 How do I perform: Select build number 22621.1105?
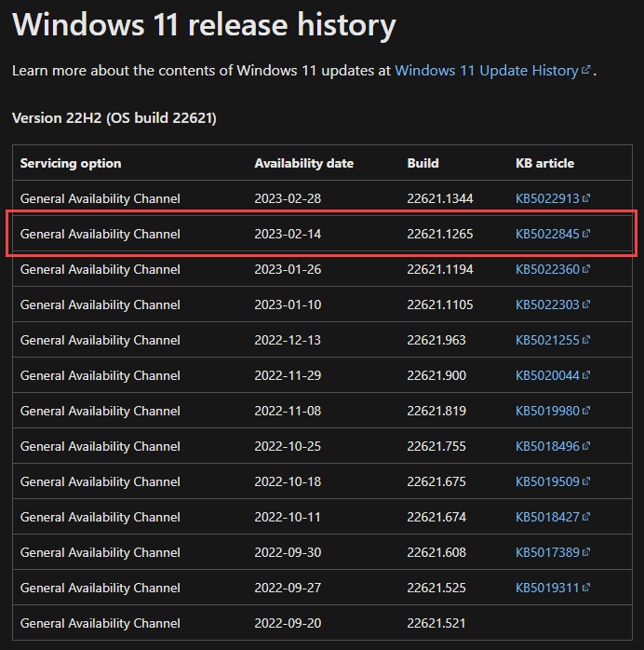pyautogui.click(x=440, y=305)
